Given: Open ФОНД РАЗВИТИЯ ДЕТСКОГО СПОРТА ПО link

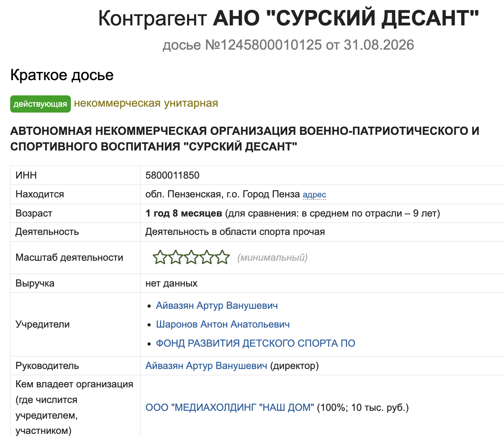Looking at the screenshot, I should coord(256,343).
